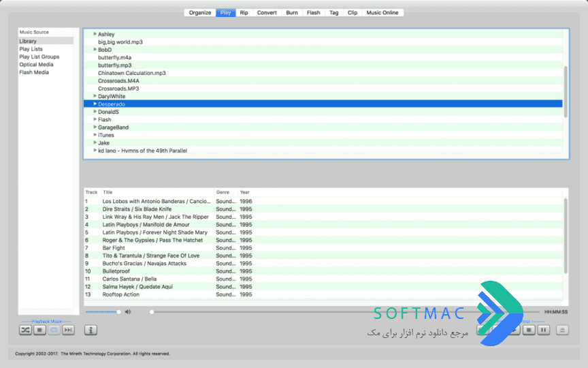
Task: Select track Link Wray / Jack The Ripper
Action: coord(323,217)
